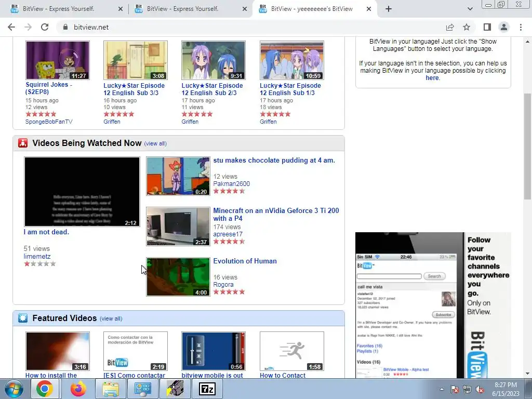Open 'I am not dead.' title link

point(46,232)
